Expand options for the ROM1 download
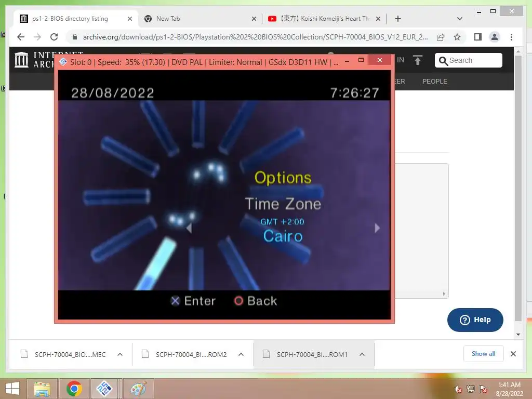This screenshot has width=532, height=399. (362, 354)
